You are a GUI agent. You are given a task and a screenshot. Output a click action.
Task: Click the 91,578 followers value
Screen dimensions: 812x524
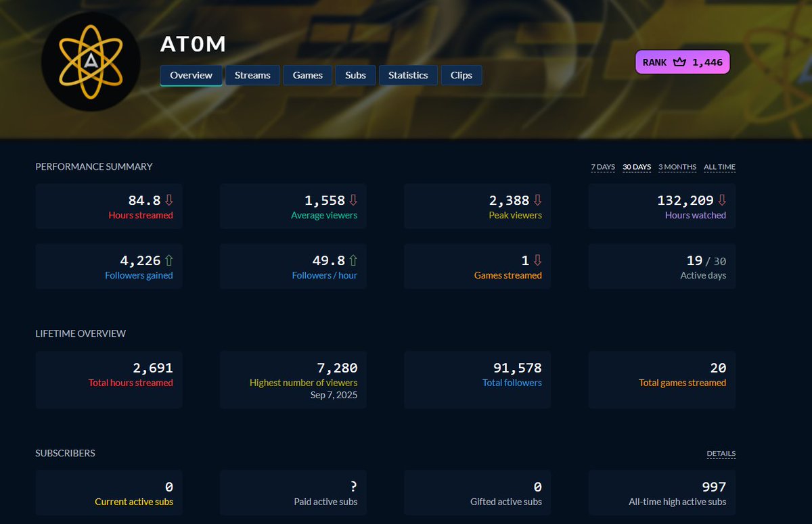(x=518, y=368)
